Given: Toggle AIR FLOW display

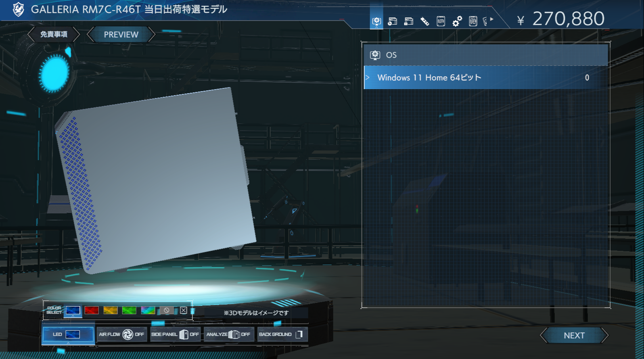Looking at the screenshot, I should pos(121,334).
